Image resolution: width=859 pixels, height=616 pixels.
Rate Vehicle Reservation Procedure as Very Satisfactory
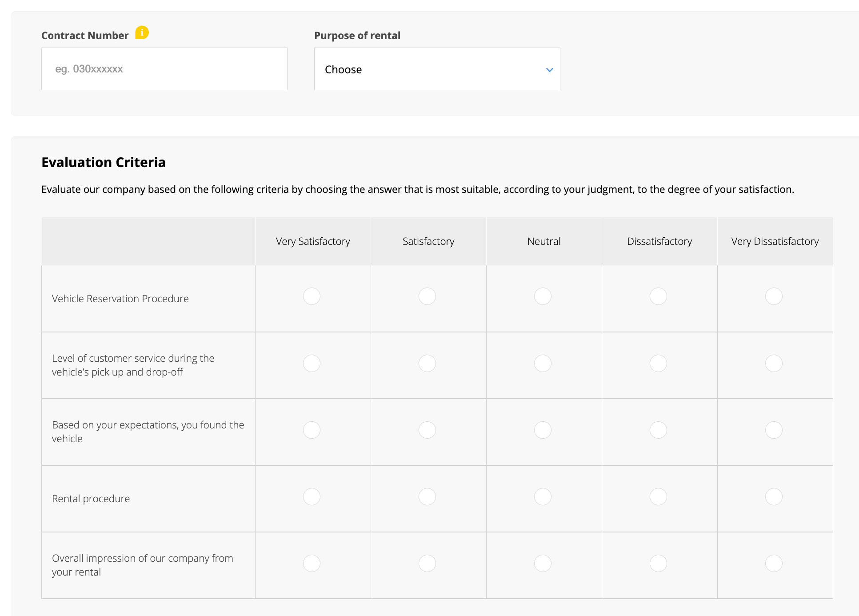[312, 296]
